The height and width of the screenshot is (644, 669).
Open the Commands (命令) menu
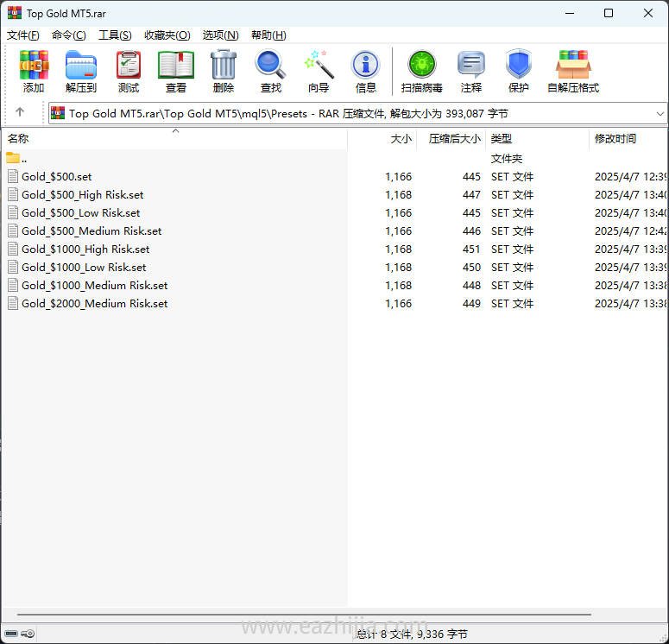pyautogui.click(x=69, y=35)
